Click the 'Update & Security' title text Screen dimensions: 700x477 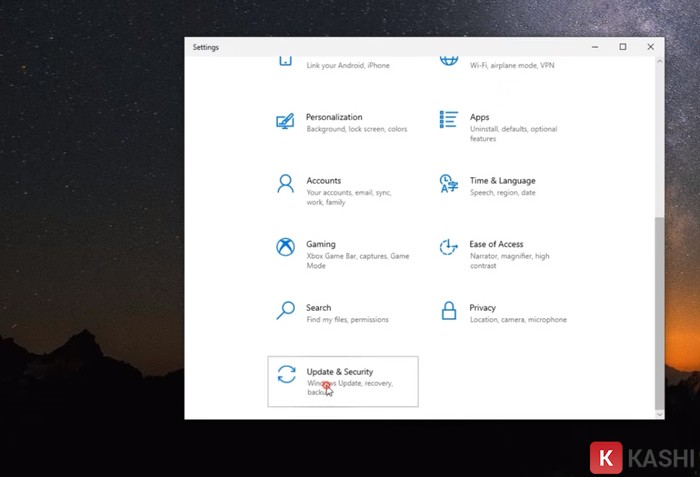point(339,372)
